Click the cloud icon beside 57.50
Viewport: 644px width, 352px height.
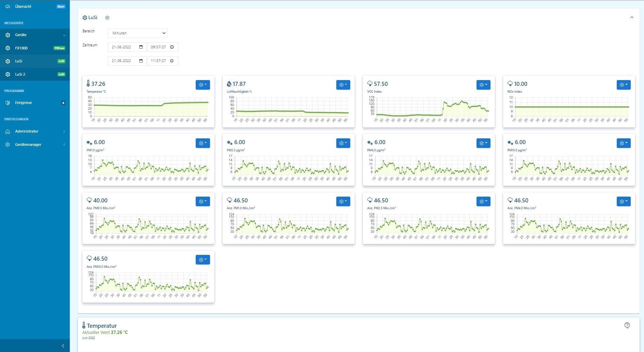pos(370,83)
